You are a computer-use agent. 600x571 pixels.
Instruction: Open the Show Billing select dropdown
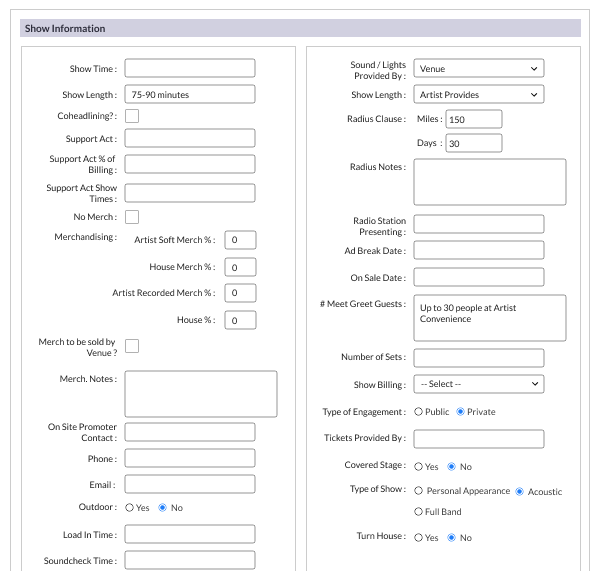[x=478, y=384]
